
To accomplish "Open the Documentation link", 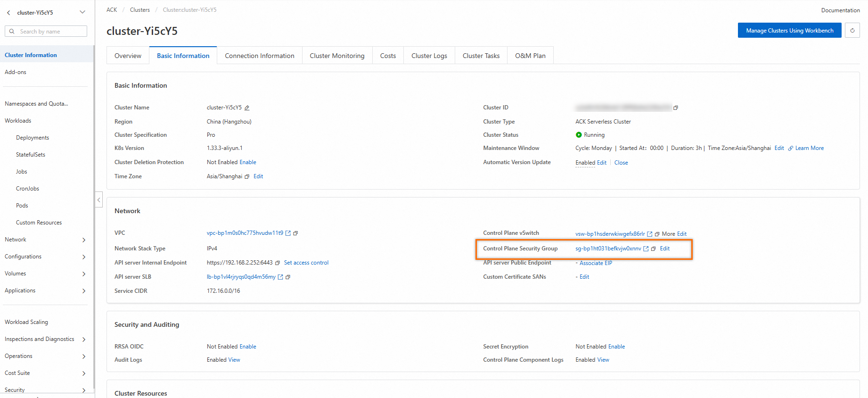I will click(x=840, y=10).
